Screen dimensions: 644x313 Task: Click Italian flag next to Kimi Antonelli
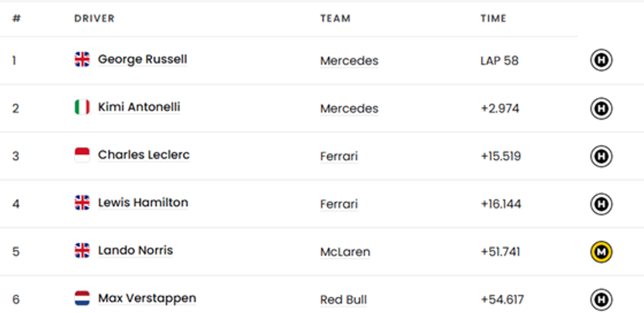tap(82, 107)
